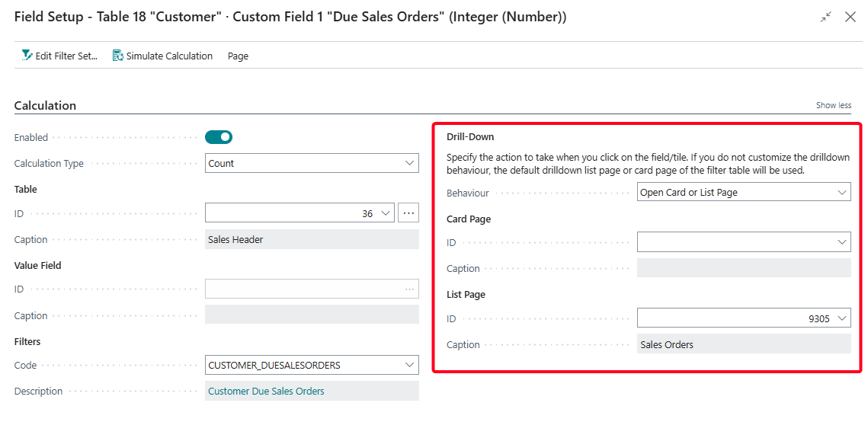Click the Simulate Calculation icon

[x=118, y=56]
